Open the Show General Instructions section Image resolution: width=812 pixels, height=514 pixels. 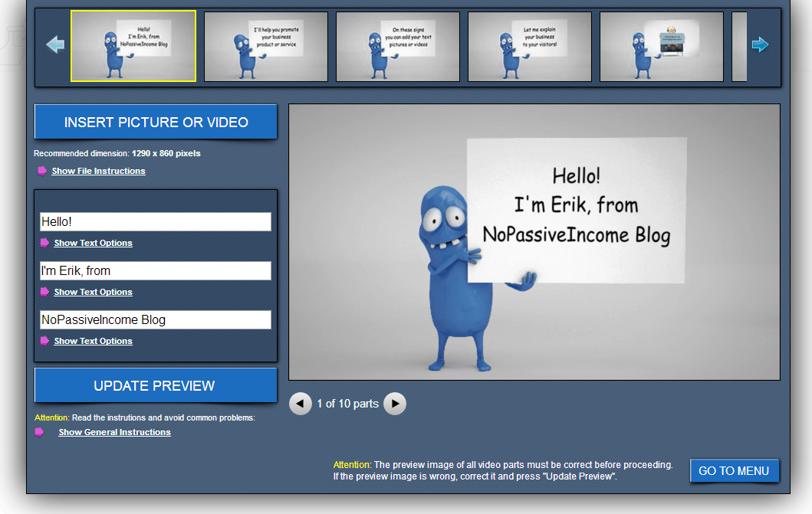point(114,431)
